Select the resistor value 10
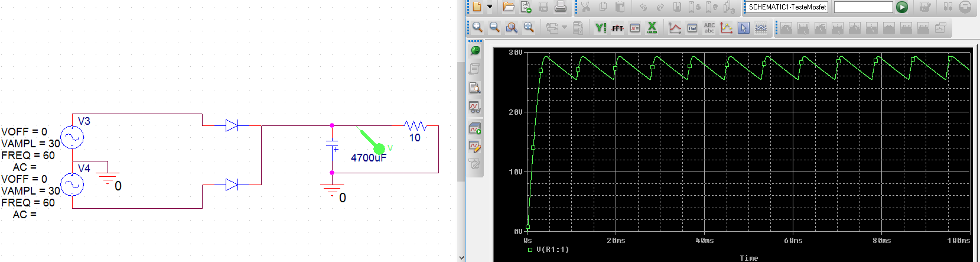Screen dimensions: 980x262 pyautogui.click(x=415, y=138)
